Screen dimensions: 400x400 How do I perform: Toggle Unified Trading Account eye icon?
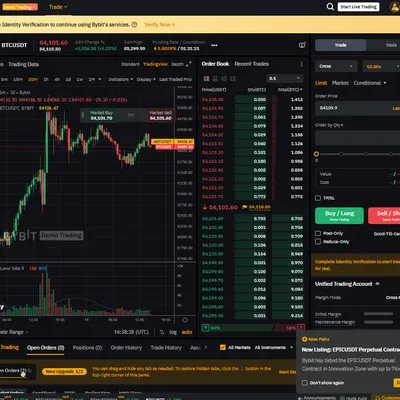pyautogui.click(x=378, y=284)
